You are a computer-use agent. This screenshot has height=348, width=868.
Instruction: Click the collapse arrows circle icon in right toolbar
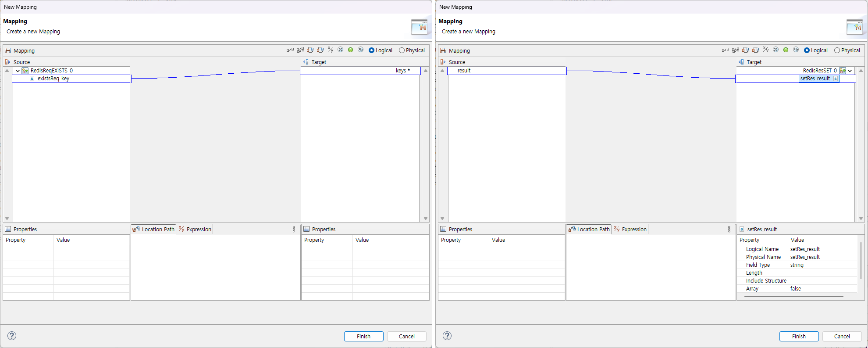[776, 50]
